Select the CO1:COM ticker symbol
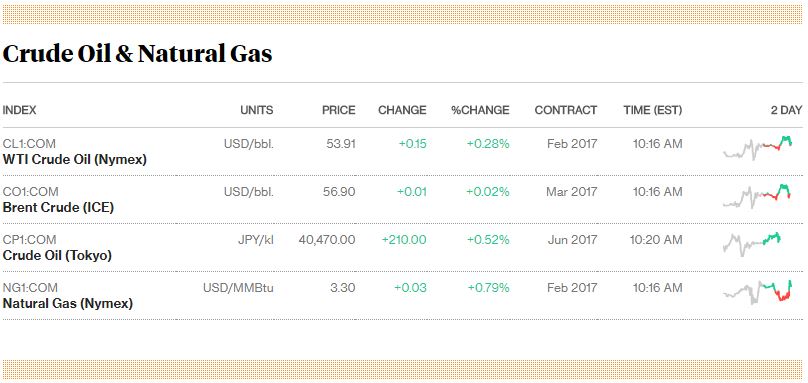The height and width of the screenshot is (383, 808). 30,192
